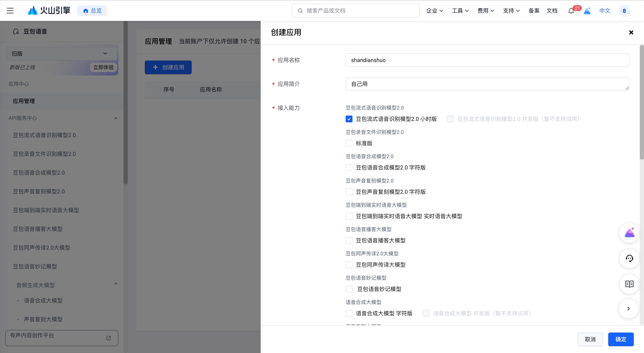Switch to the 总览 tab
The height and width of the screenshot is (353, 644).
point(92,10)
